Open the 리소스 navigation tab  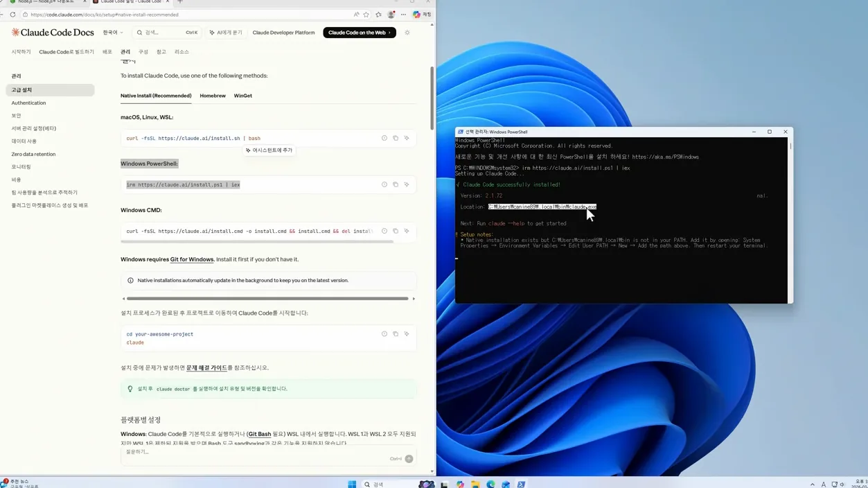coord(181,52)
